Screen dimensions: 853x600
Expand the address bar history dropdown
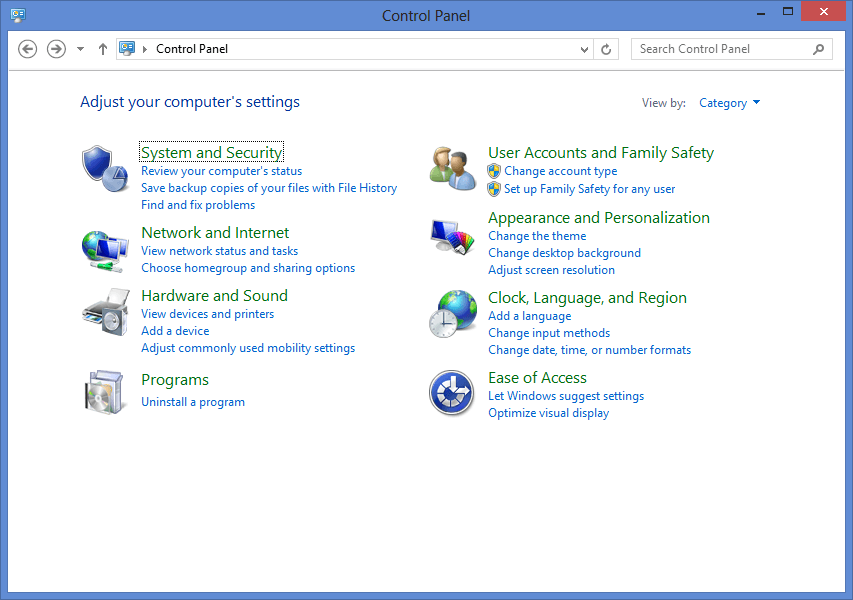coord(584,50)
